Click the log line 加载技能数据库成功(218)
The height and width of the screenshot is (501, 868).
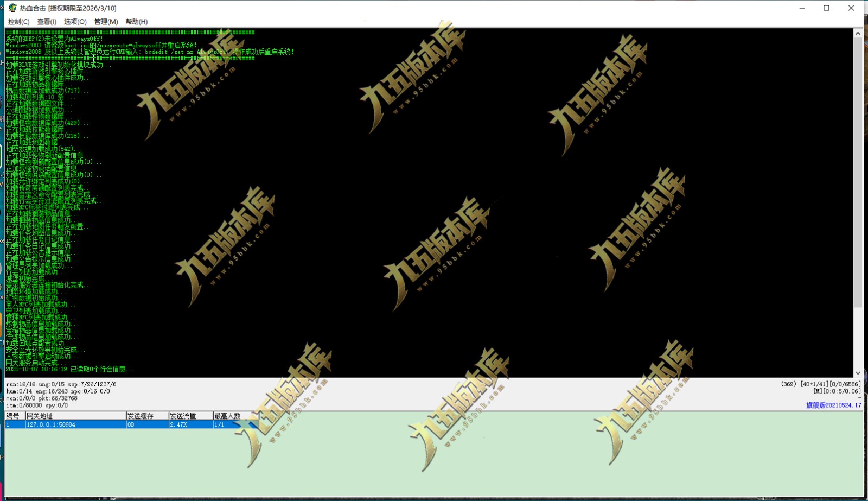(x=47, y=136)
